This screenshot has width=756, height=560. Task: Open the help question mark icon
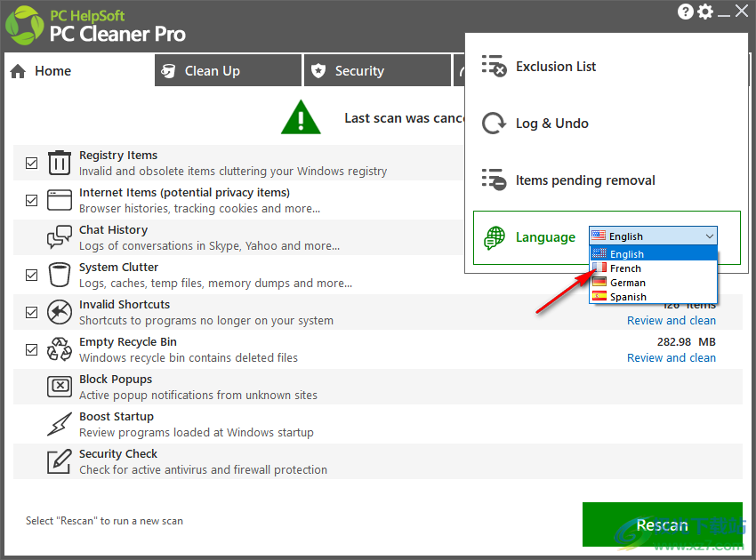[685, 12]
